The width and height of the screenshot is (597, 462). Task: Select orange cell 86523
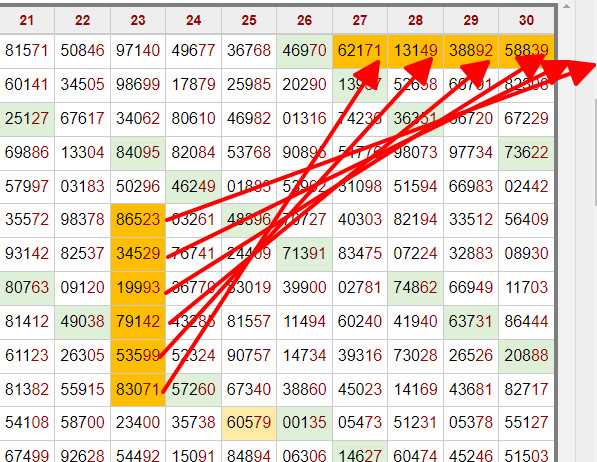(138, 220)
